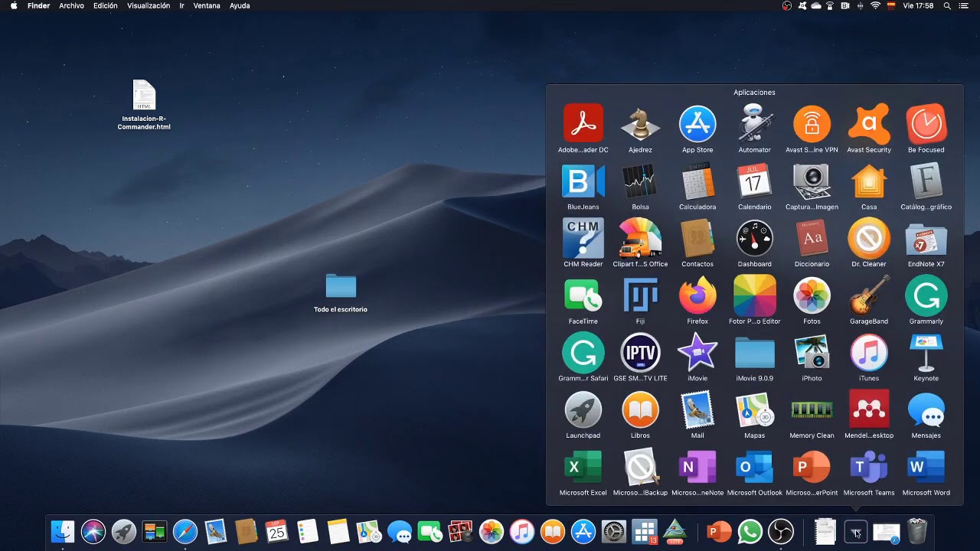Open Safari from the Dock
This screenshot has width=980, height=551.
pos(185,530)
